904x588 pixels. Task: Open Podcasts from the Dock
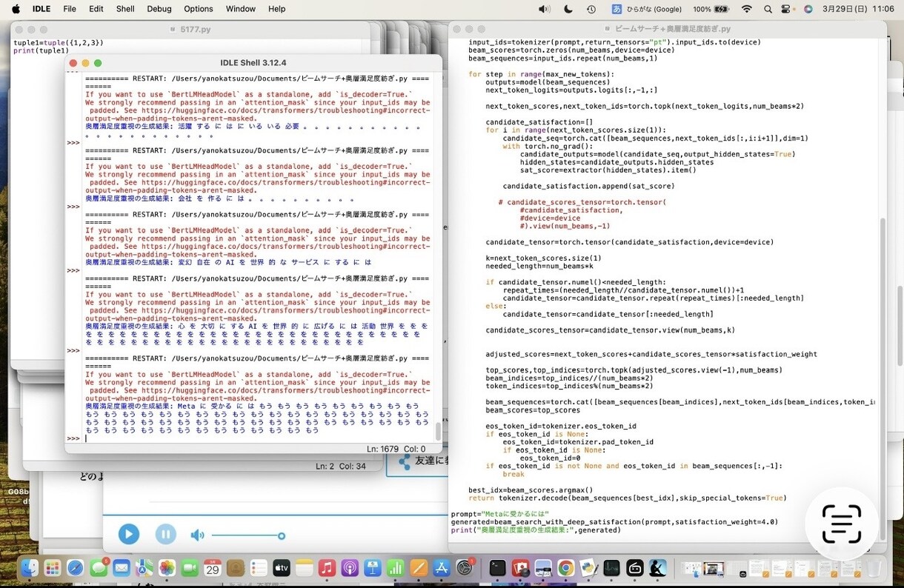tap(350, 568)
